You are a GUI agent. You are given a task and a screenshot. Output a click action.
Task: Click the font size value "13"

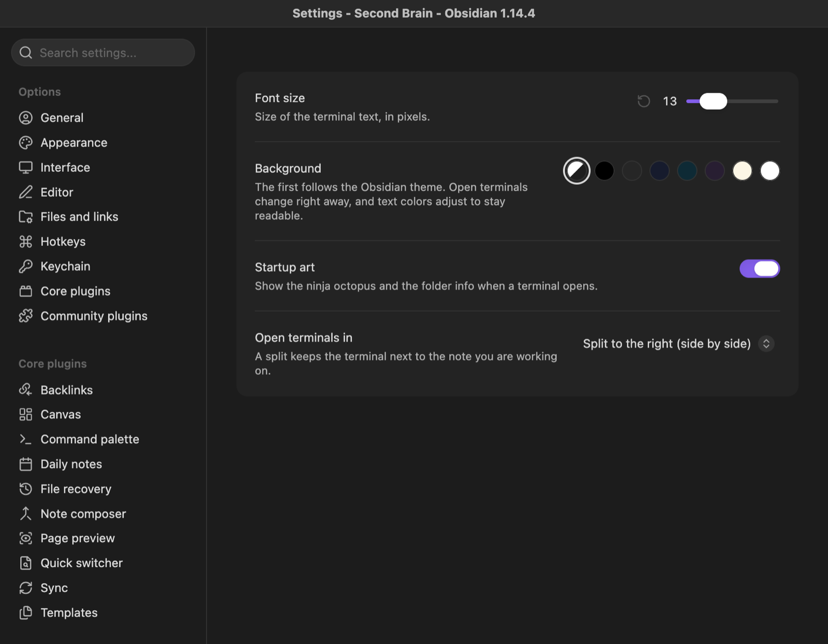tap(670, 101)
